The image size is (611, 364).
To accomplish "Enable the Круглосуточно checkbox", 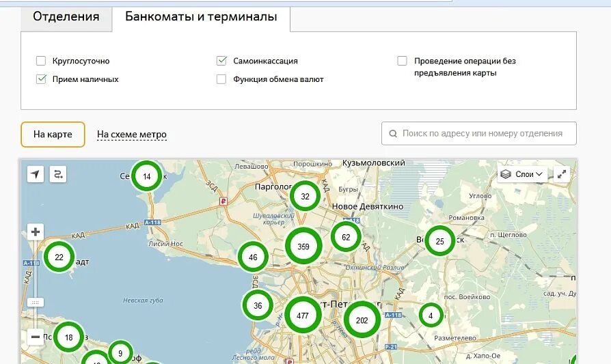I will pyautogui.click(x=41, y=61).
